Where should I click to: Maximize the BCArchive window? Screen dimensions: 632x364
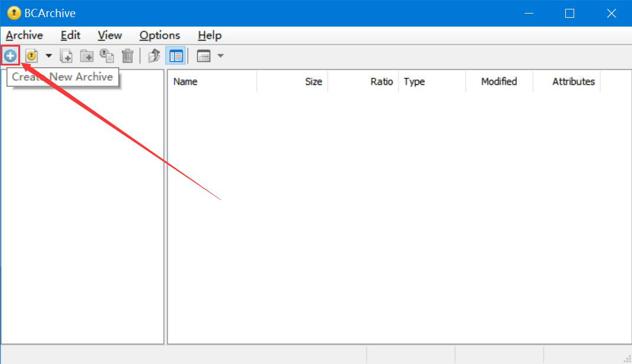click(569, 14)
